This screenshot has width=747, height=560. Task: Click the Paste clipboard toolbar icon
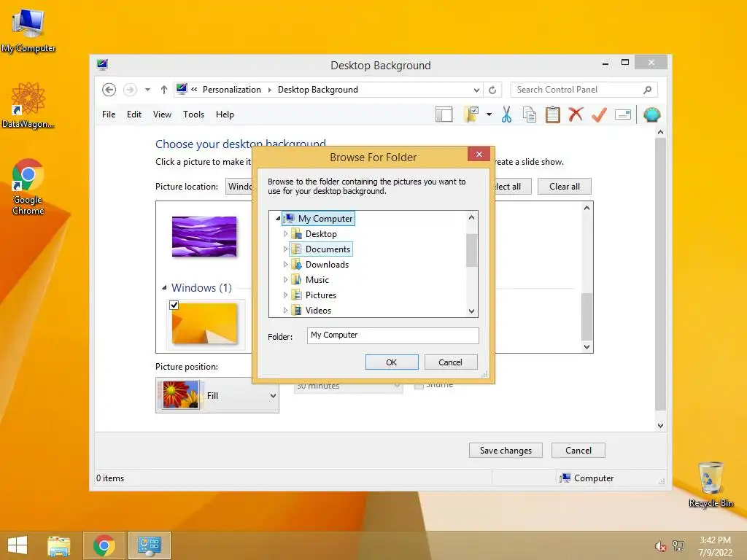[x=552, y=114]
